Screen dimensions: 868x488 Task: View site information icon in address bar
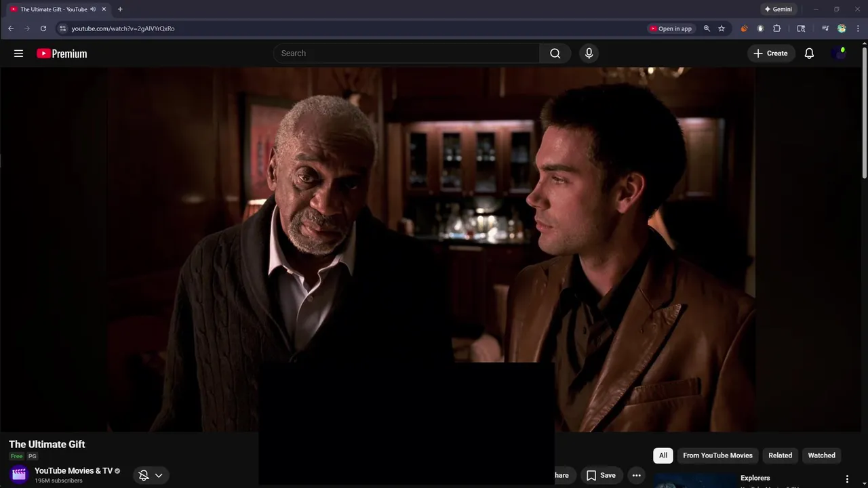[x=62, y=28]
